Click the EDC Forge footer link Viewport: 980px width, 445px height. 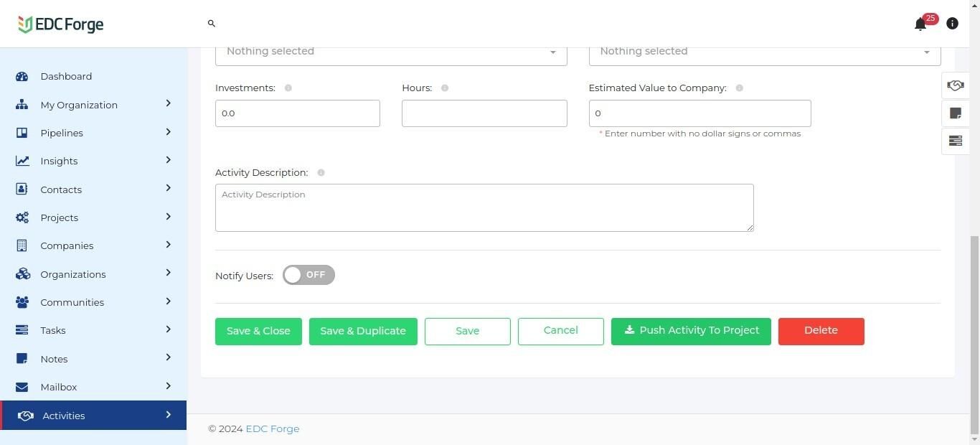tap(273, 428)
